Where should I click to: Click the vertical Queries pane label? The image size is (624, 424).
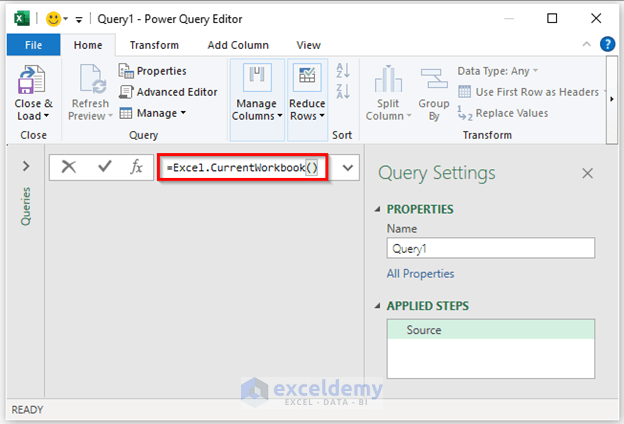26,206
